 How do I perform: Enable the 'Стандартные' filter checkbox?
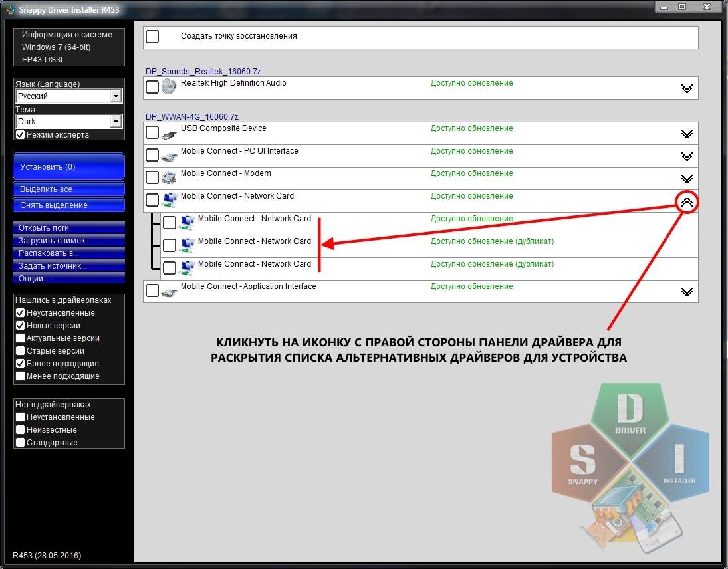[x=20, y=442]
